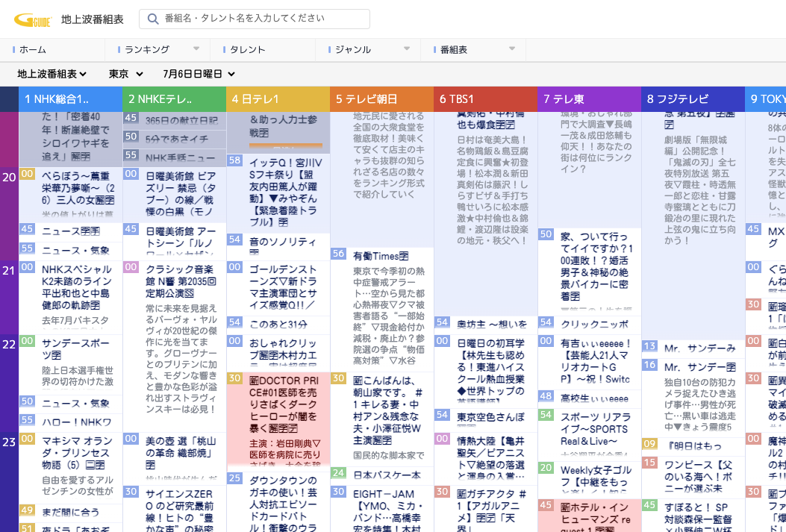
Task: Open the 7月6日日曜日 date dropdown
Action: coord(199,74)
